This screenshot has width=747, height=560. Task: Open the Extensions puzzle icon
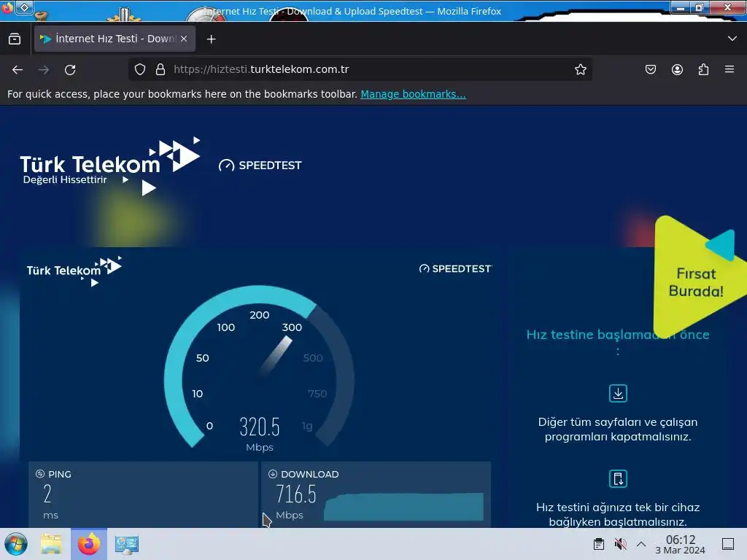(703, 69)
